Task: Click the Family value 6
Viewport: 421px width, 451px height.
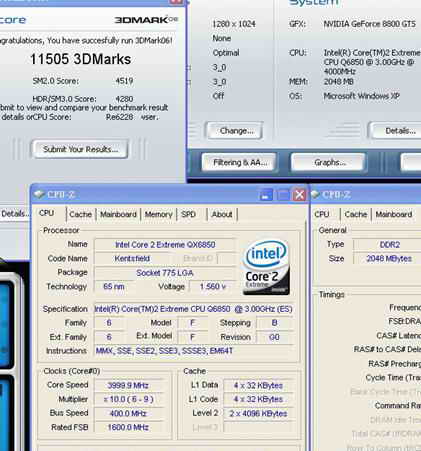Action: coord(109,323)
